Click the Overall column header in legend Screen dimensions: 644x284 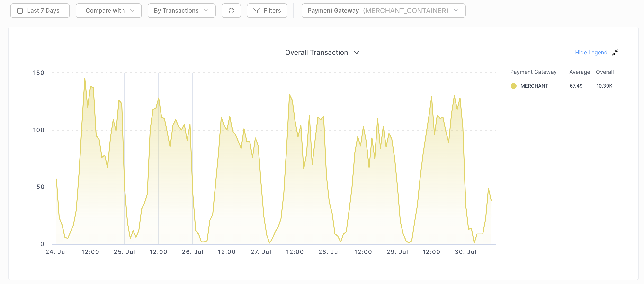coord(605,72)
